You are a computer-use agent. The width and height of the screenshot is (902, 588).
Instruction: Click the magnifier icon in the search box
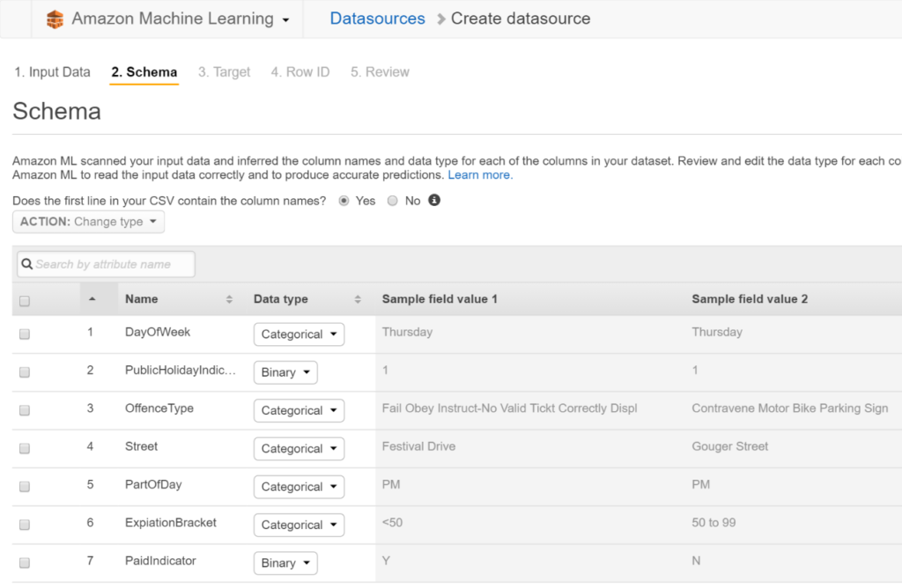pos(29,264)
